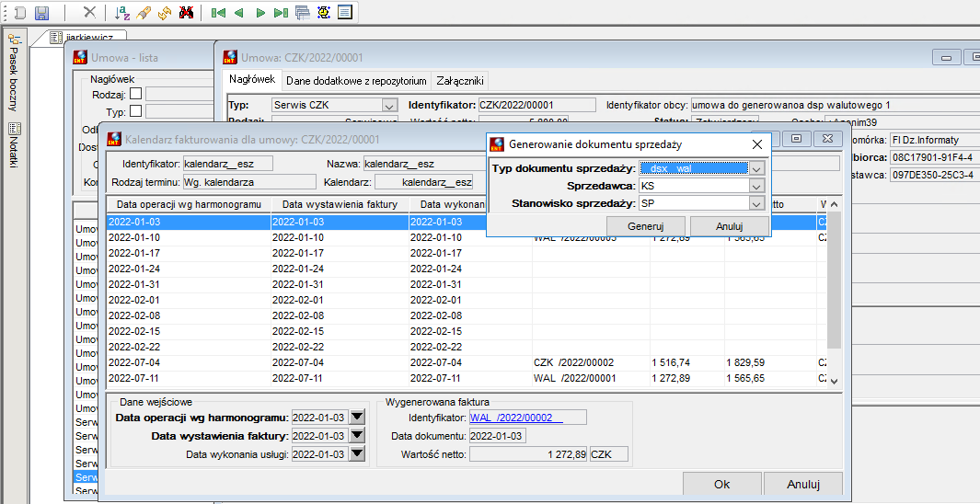This screenshot has width=980, height=504.
Task: Click the delete X toolbar icon
Action: pyautogui.click(x=90, y=13)
